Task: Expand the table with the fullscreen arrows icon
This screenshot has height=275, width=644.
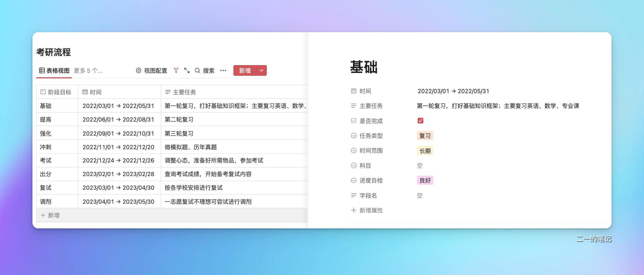Action: pos(186,70)
